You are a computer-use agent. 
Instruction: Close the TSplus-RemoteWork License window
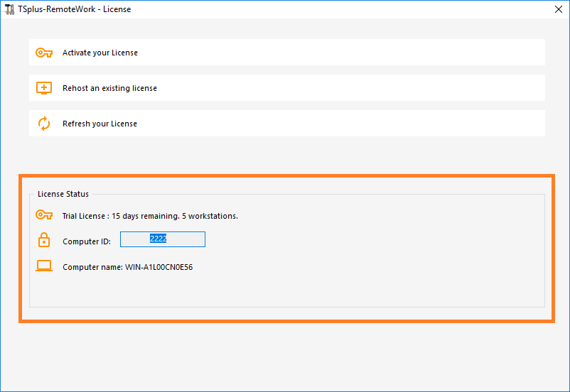click(557, 9)
